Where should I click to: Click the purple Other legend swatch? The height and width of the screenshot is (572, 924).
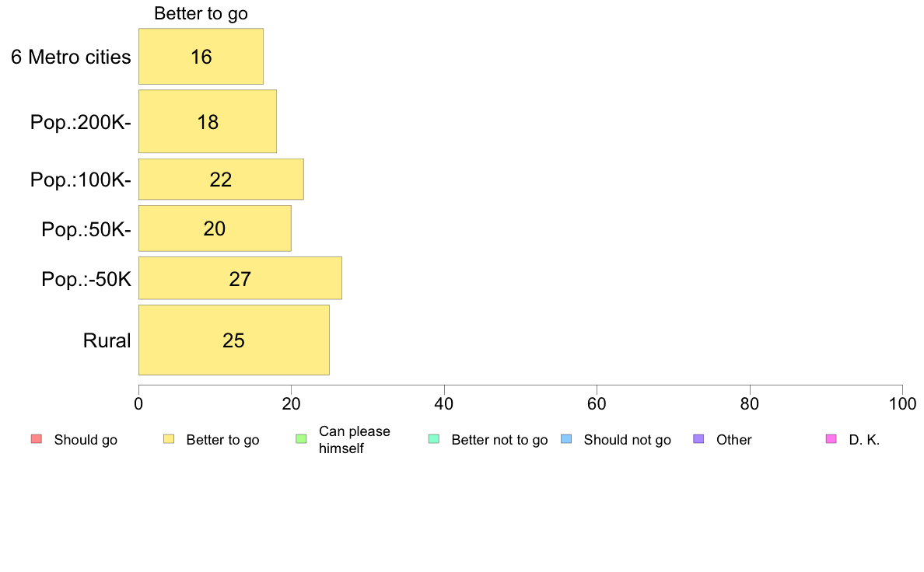coord(699,439)
